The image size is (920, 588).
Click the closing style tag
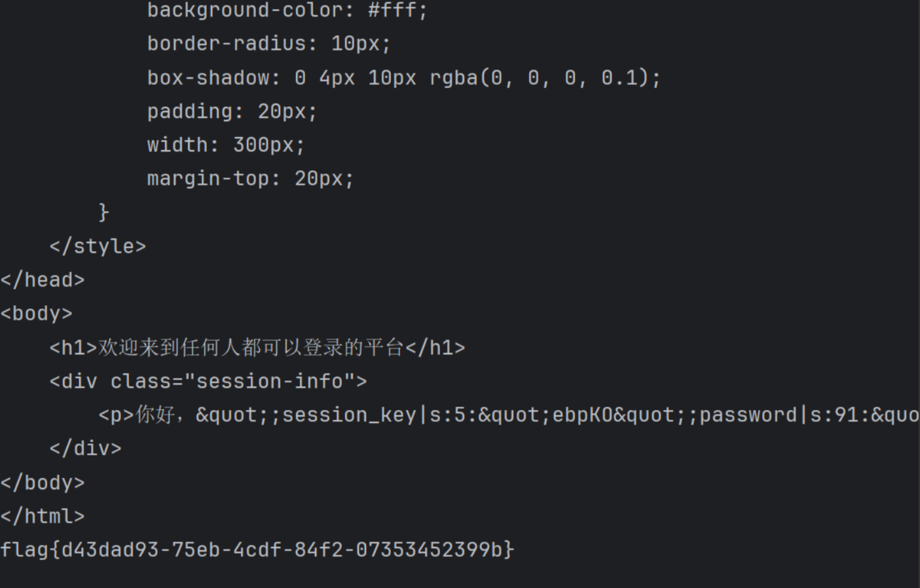(x=98, y=246)
